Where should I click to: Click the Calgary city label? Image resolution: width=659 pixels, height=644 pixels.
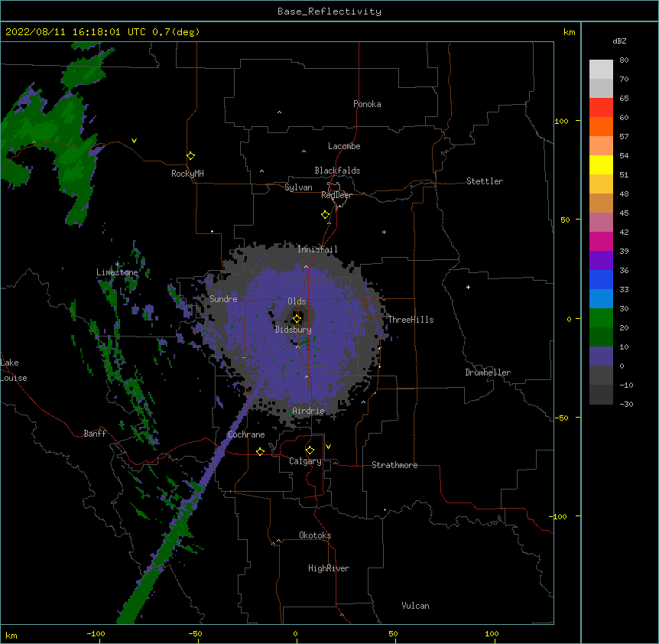(305, 461)
